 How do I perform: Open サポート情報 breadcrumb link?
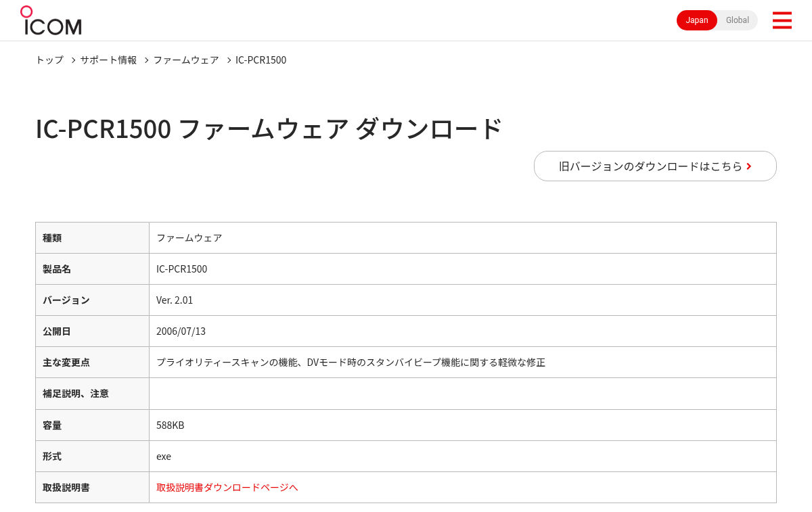[x=108, y=60]
